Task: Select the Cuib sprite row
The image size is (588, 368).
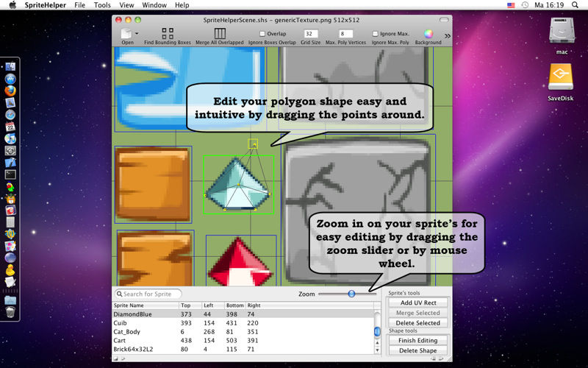Action: pyautogui.click(x=243, y=323)
